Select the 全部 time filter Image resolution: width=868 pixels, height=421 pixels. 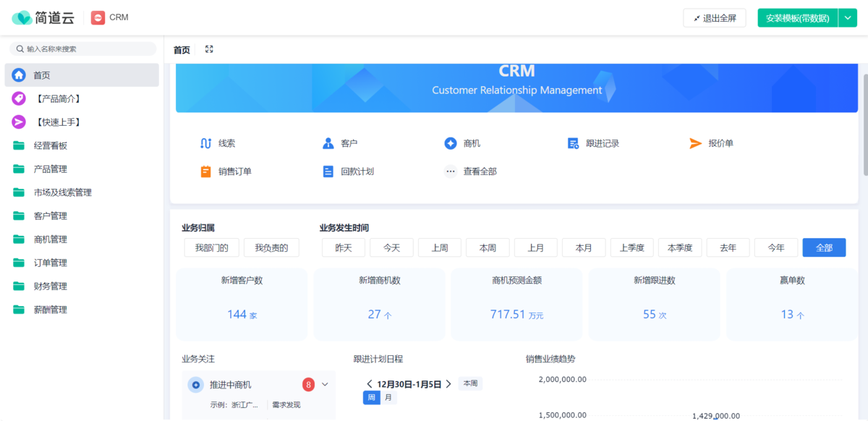tap(824, 247)
